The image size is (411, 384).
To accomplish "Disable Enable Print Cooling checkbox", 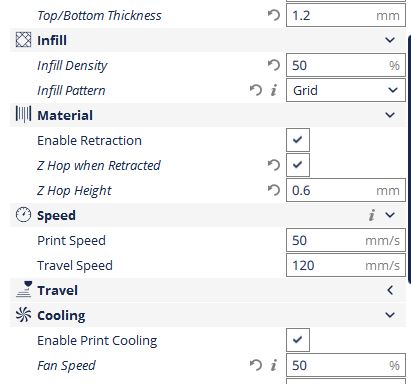I will pyautogui.click(x=298, y=340).
